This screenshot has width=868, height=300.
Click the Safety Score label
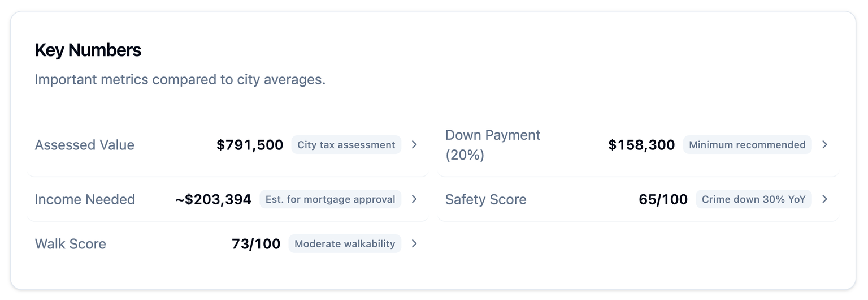(x=485, y=199)
